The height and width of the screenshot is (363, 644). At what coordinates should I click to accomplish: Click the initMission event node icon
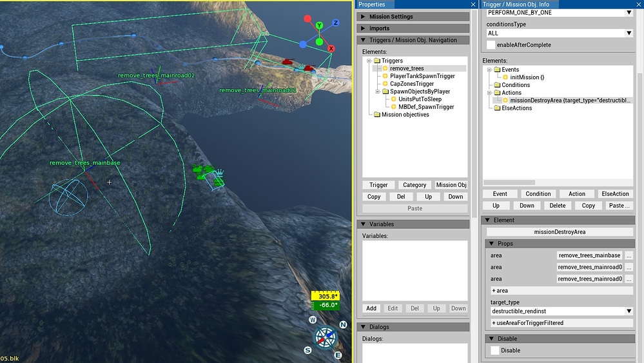(x=505, y=77)
